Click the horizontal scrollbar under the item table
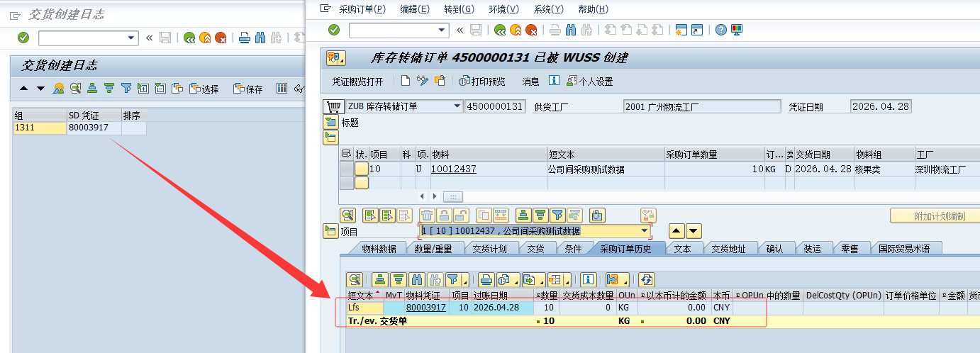 coord(452,196)
